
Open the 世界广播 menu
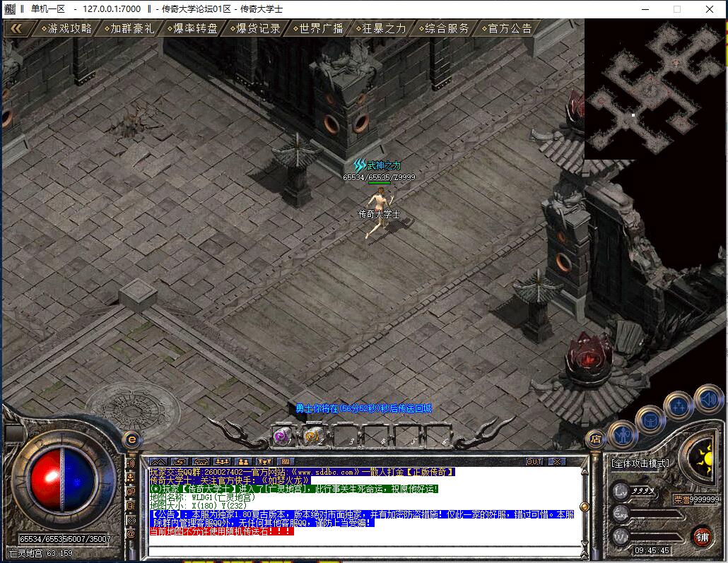pos(318,29)
